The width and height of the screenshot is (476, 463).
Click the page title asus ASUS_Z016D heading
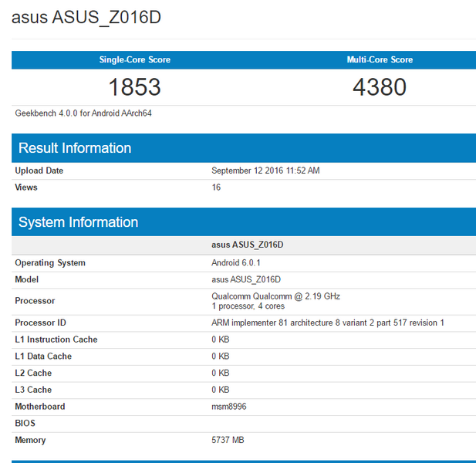(86, 17)
